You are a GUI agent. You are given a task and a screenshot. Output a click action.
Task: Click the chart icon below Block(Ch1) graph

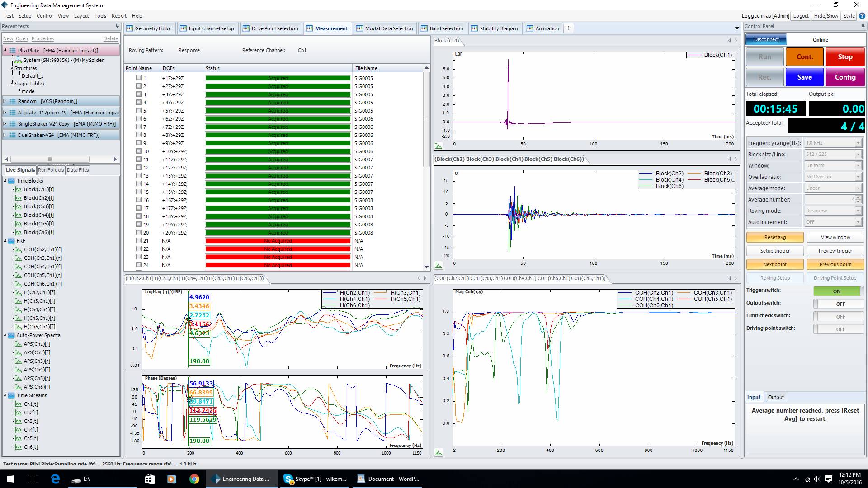pos(438,146)
